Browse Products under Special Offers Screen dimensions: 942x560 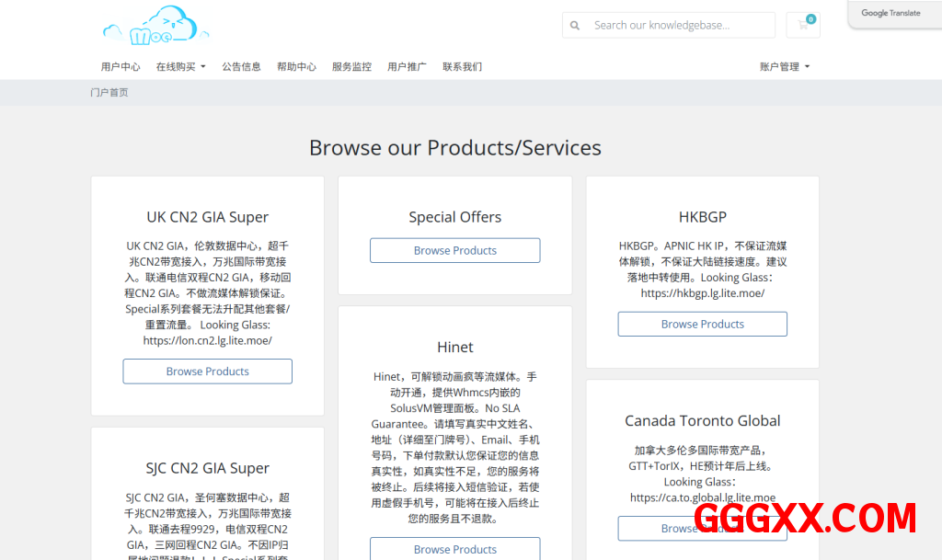click(454, 250)
